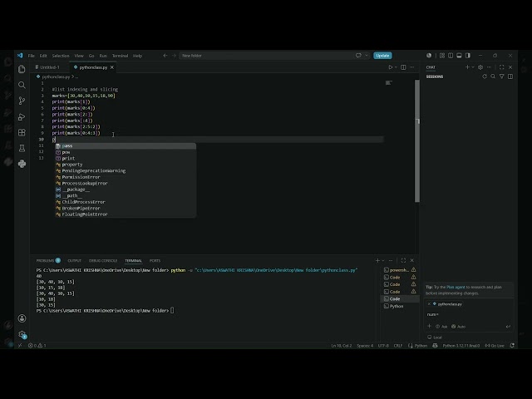This screenshot has height=399, width=532.
Task: Open editor More Actions ellipsis
Action: click(x=412, y=67)
